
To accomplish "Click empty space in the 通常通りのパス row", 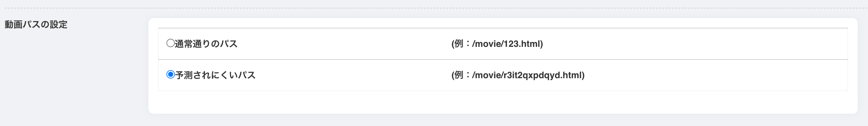I will (337, 44).
